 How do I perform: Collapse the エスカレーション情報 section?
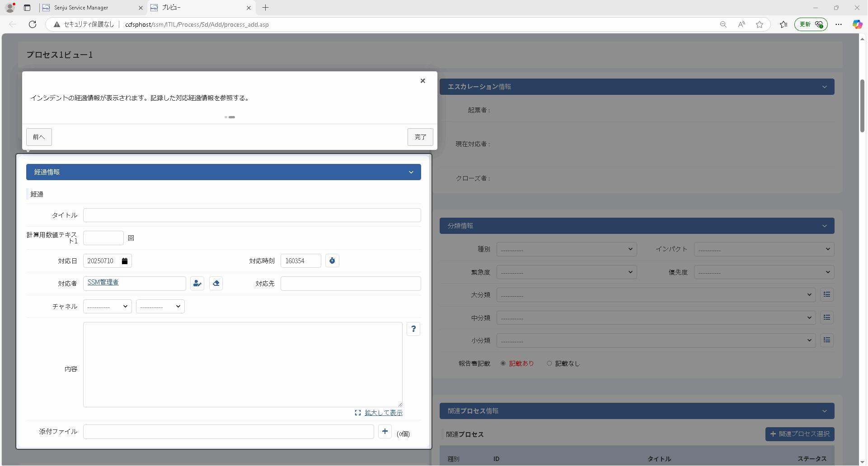pyautogui.click(x=825, y=87)
